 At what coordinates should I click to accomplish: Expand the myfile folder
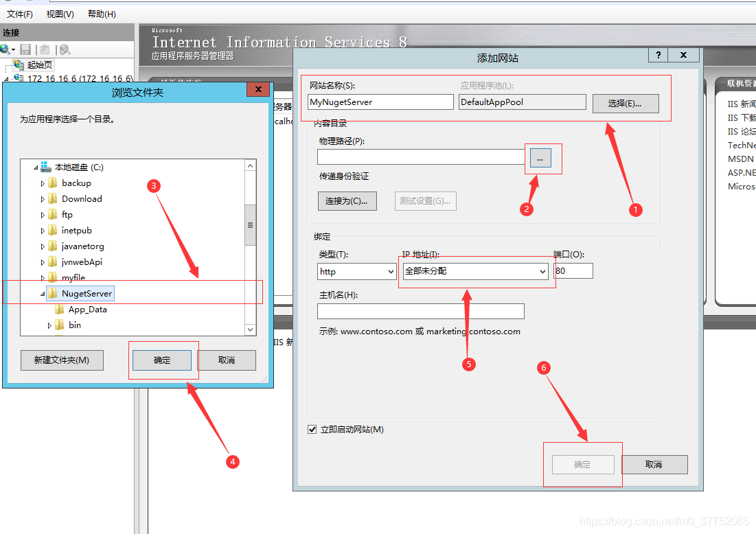43,278
